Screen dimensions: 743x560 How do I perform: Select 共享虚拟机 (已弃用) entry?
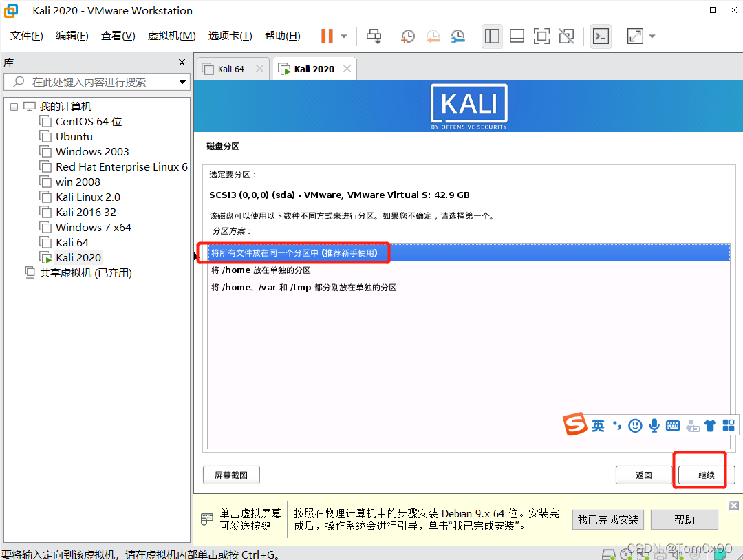pyautogui.click(x=86, y=273)
